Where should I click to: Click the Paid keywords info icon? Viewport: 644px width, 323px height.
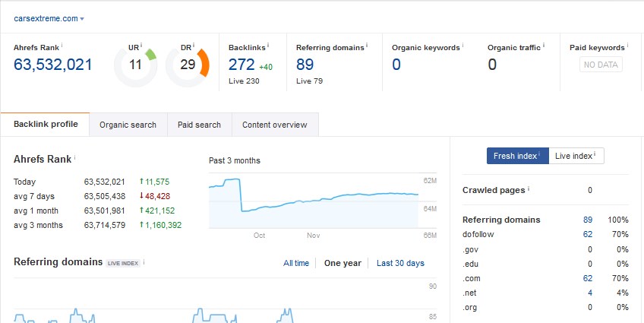click(627, 45)
